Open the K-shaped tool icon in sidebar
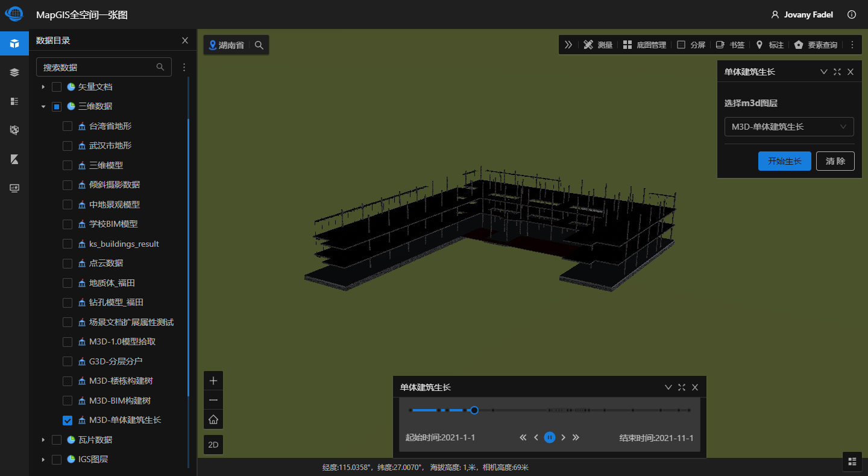 click(14, 159)
